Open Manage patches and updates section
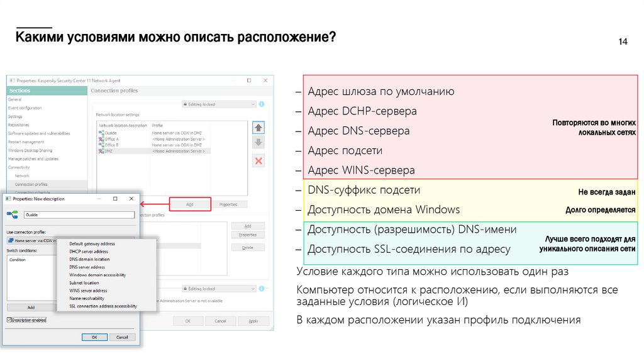Screen dimensions: 644x361 (x=33, y=159)
